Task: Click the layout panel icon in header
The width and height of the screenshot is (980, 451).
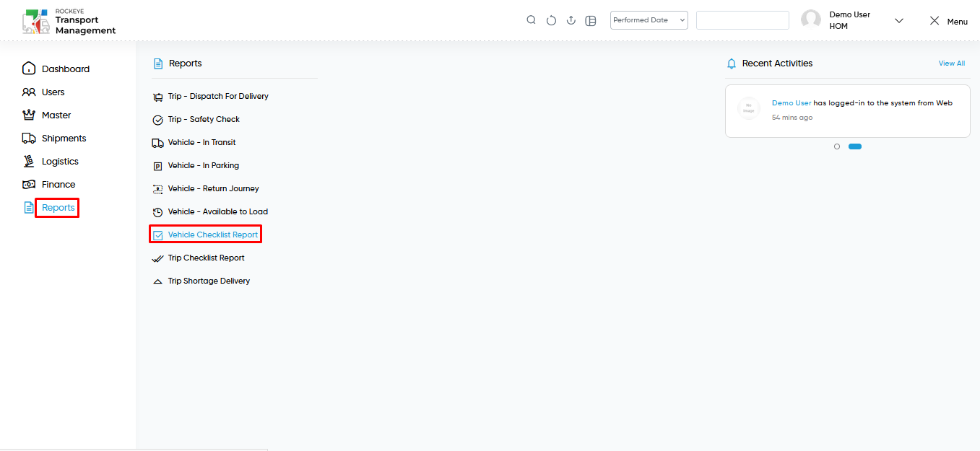Action: click(591, 20)
